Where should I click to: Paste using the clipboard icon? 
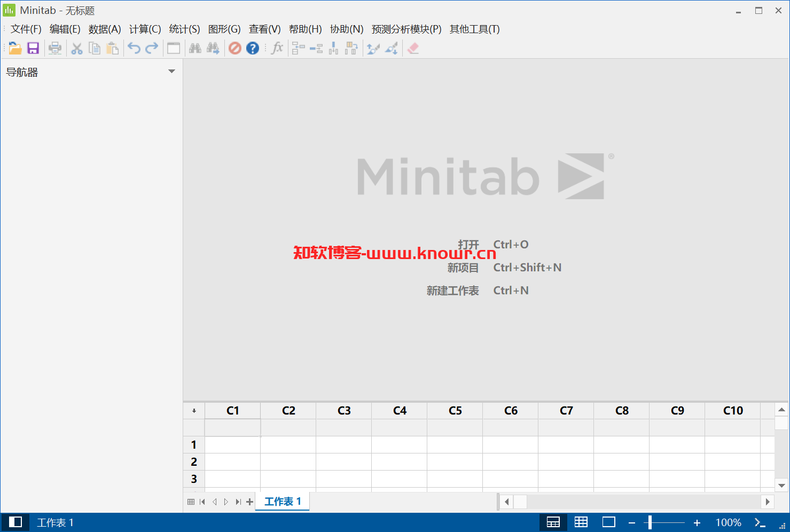point(112,48)
